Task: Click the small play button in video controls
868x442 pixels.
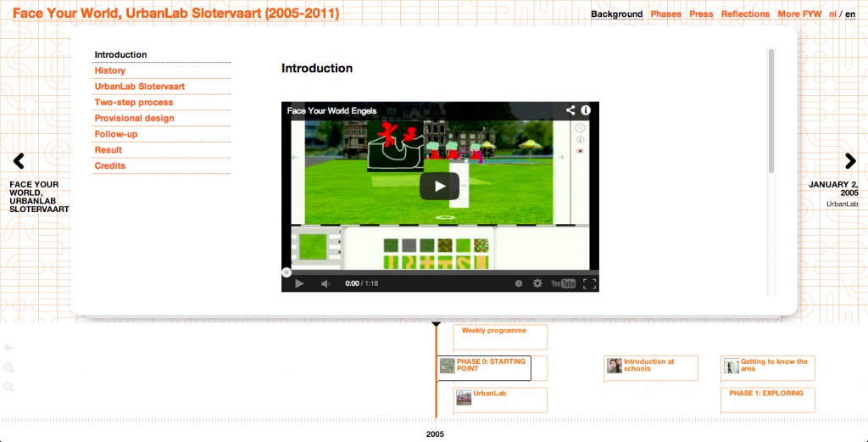Action: [x=299, y=283]
